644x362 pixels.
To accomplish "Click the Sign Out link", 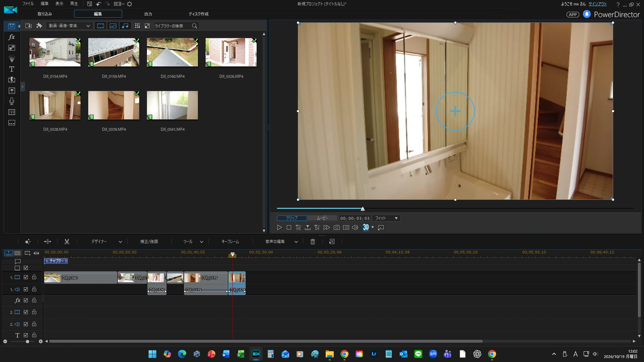I will pyautogui.click(x=598, y=4).
